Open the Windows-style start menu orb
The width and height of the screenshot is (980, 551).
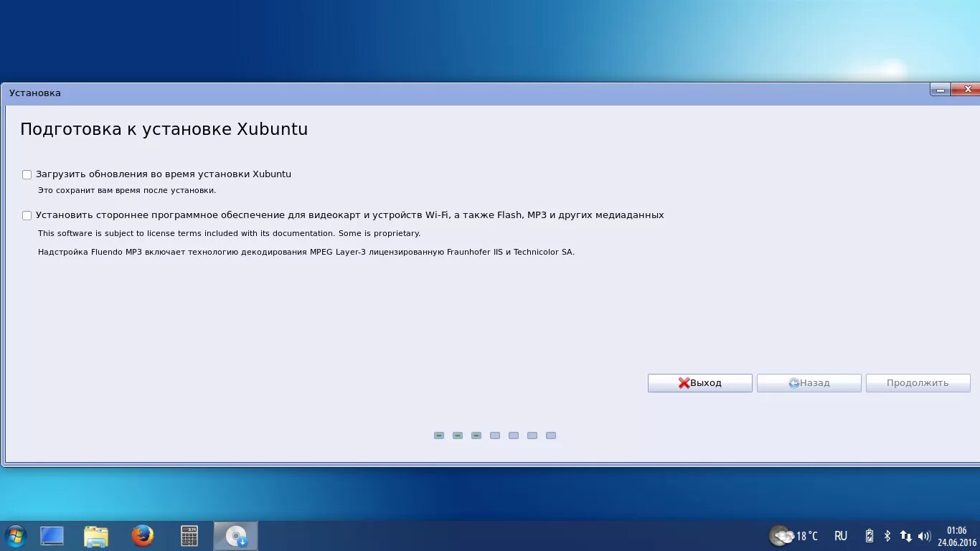pyautogui.click(x=15, y=536)
